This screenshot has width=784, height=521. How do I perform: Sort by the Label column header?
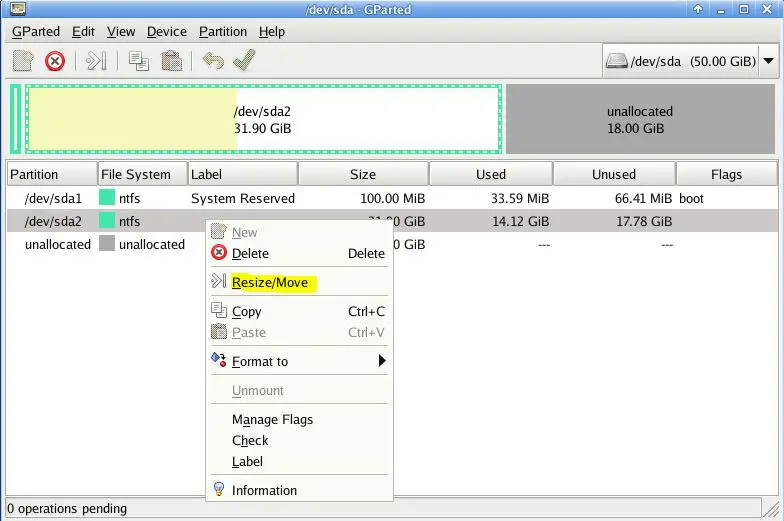243,174
